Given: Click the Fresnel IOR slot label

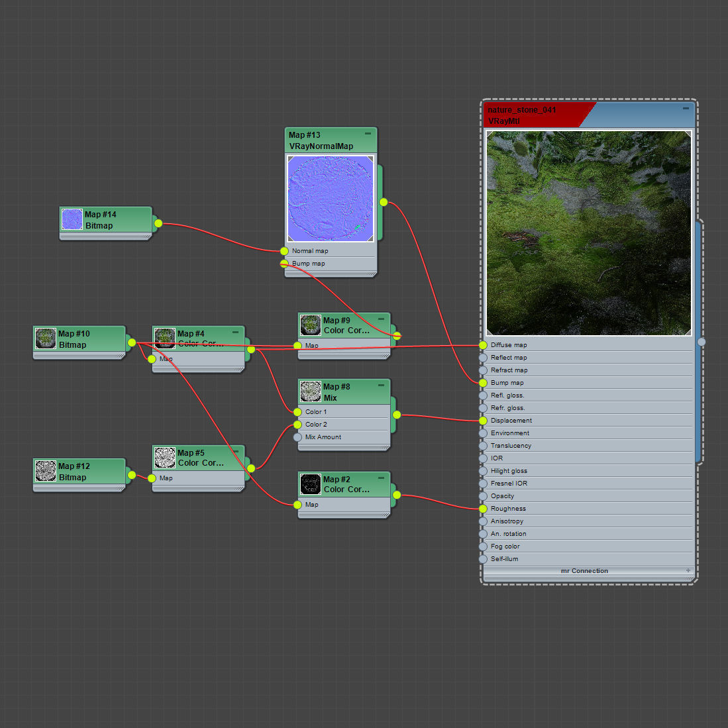Looking at the screenshot, I should [x=509, y=484].
